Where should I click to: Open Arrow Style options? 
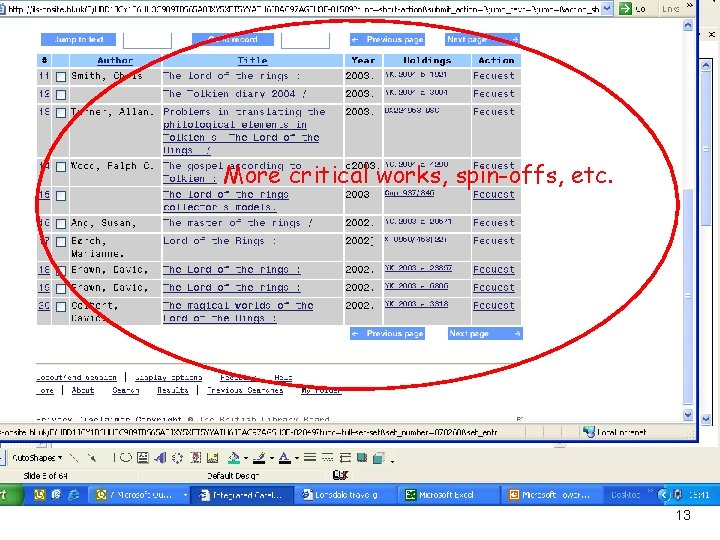(x=345, y=457)
